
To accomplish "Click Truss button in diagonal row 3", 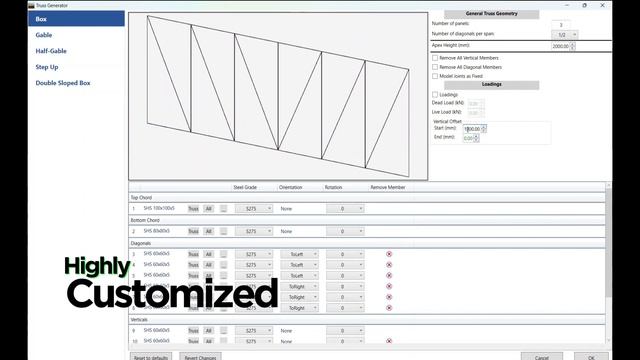I will click(x=193, y=254).
